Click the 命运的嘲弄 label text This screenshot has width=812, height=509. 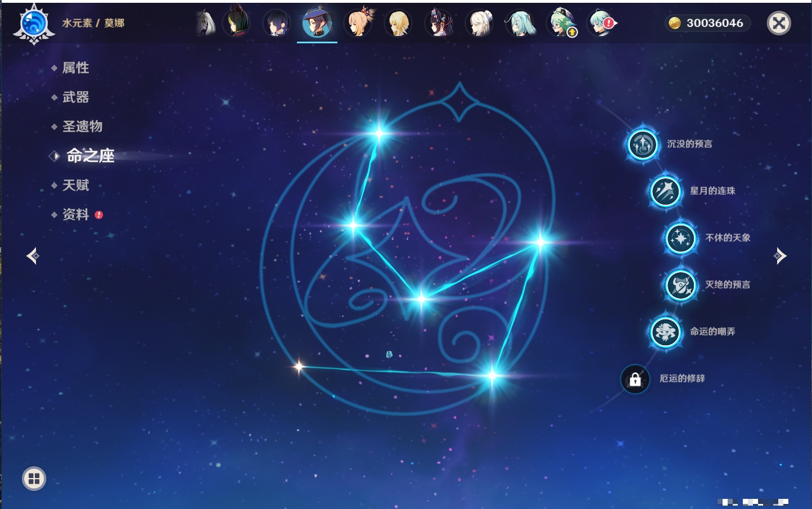pyautogui.click(x=712, y=332)
